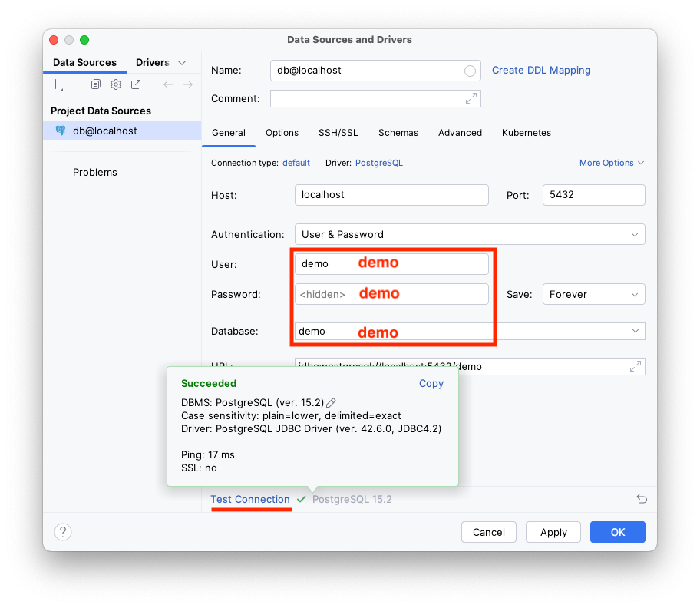Expand the Comment field
The width and height of the screenshot is (700, 608).
click(471, 98)
